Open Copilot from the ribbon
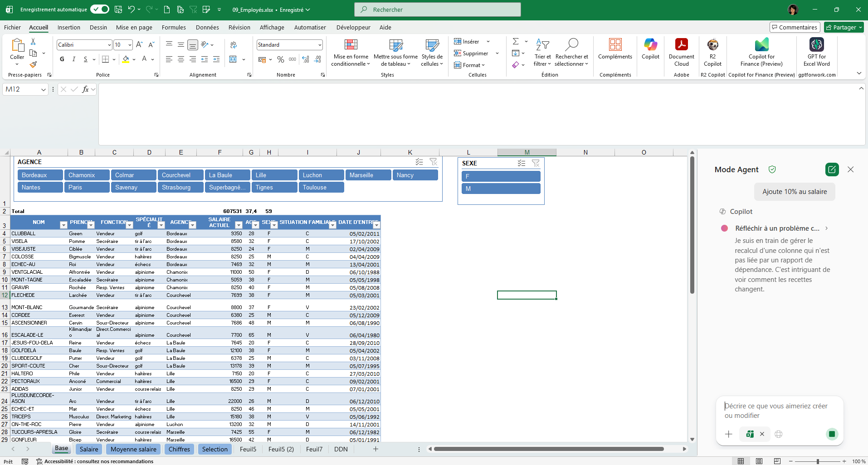The width and height of the screenshot is (868, 465). [x=650, y=51]
